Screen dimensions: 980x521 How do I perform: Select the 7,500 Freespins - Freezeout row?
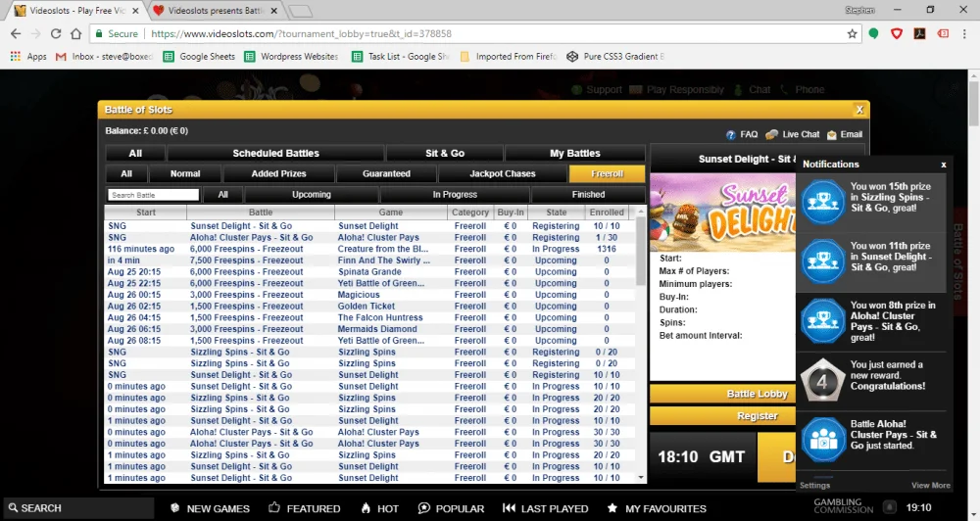point(369,260)
